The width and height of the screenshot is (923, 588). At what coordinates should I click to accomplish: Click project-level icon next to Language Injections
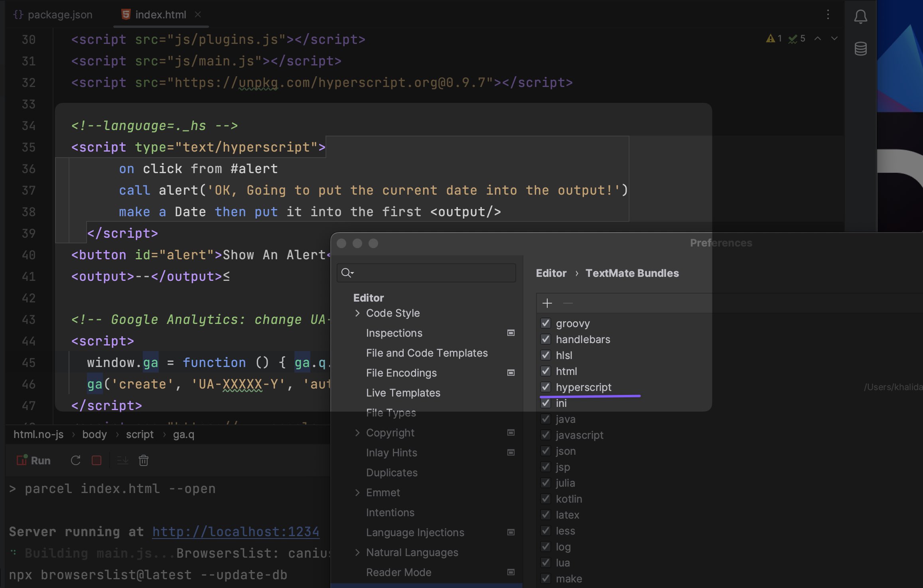(511, 532)
